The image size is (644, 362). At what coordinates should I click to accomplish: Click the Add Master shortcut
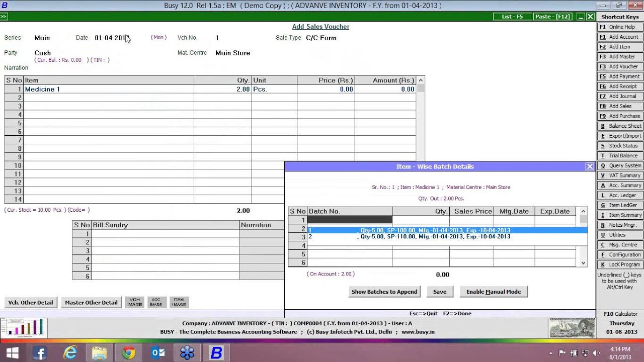click(620, 57)
